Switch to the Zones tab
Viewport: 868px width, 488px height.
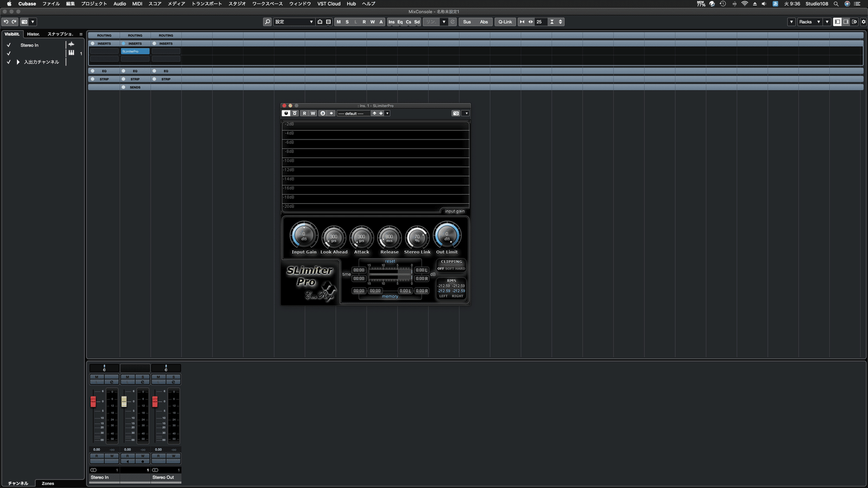coord(48,483)
